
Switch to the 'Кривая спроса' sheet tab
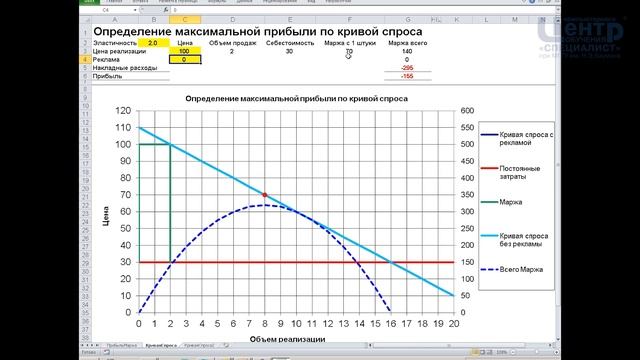point(161,345)
